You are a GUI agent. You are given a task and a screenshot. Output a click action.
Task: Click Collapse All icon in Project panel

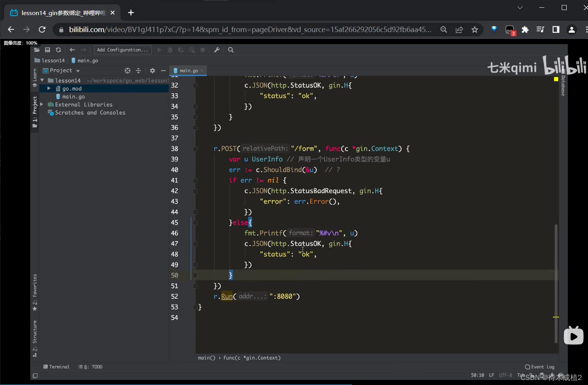pos(138,71)
